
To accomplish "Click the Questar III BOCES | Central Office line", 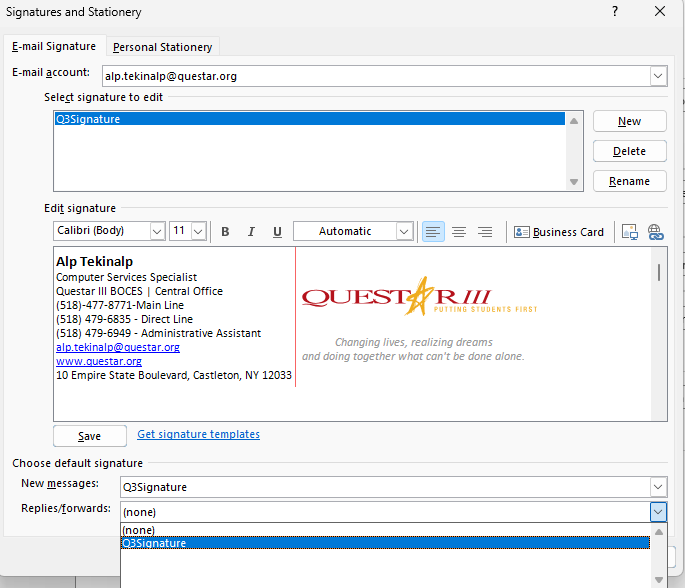I will point(139,291).
